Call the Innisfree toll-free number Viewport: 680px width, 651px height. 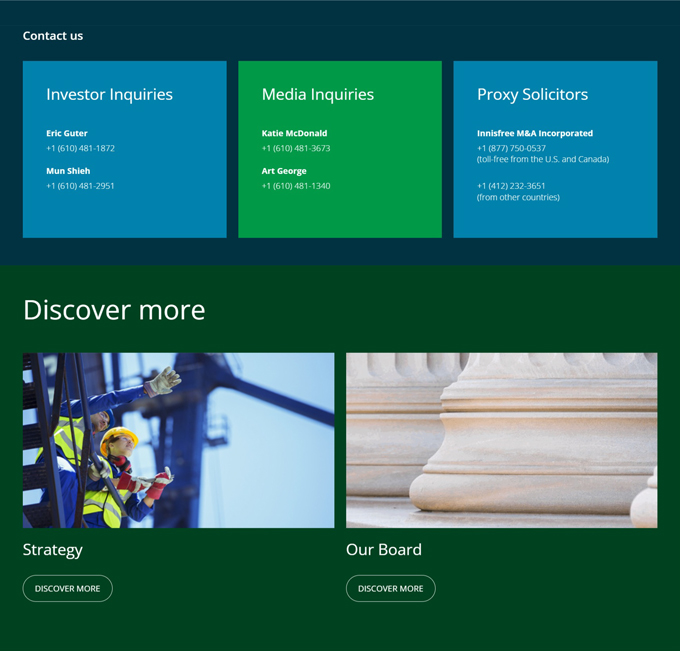pos(511,148)
